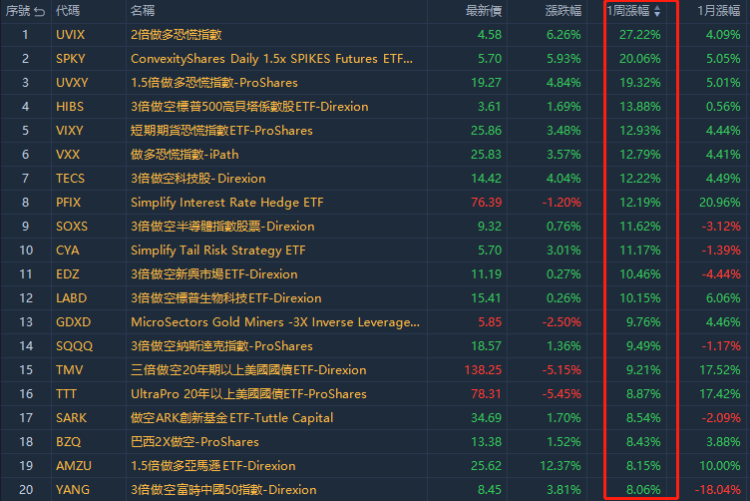Click the reset-order arrow icon beside 序號
The image size is (750, 501).
coord(40,11)
